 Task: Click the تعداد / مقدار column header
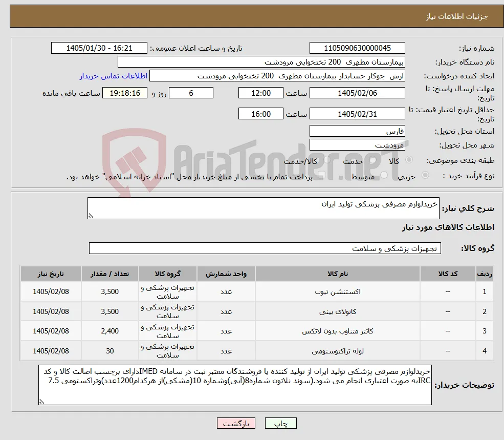pyautogui.click(x=109, y=274)
